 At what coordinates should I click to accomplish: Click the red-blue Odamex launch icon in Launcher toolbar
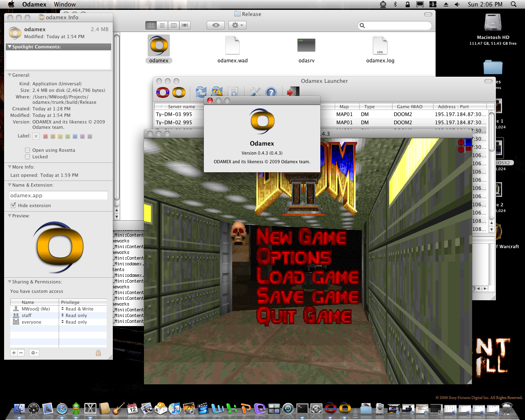(162, 92)
